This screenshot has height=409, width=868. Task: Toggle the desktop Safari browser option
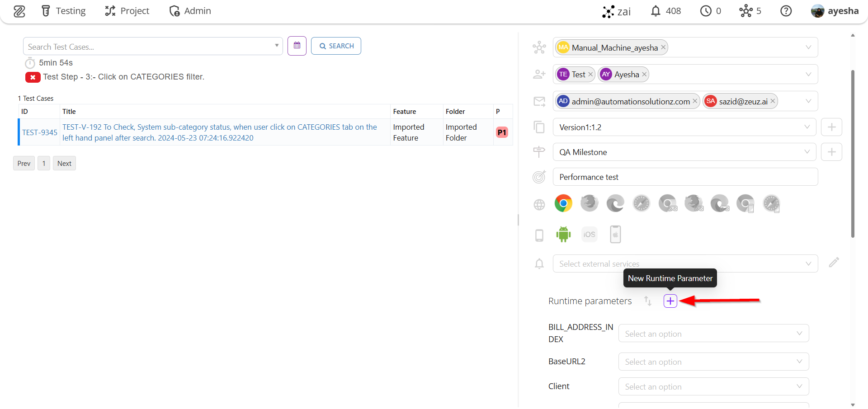[641, 203]
